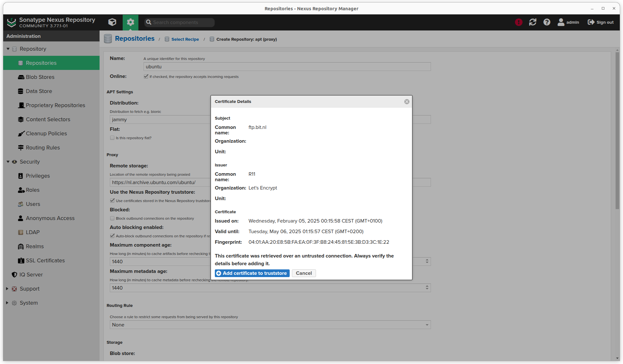This screenshot has width=623, height=364.
Task: Open SSL Certificates under Security
Action: (x=51, y=260)
